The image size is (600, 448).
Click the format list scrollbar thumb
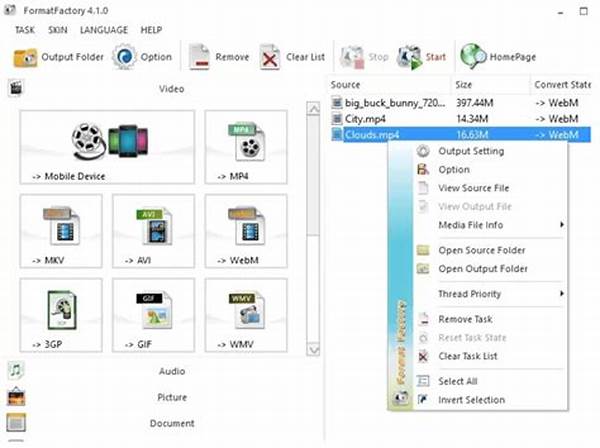(x=313, y=175)
